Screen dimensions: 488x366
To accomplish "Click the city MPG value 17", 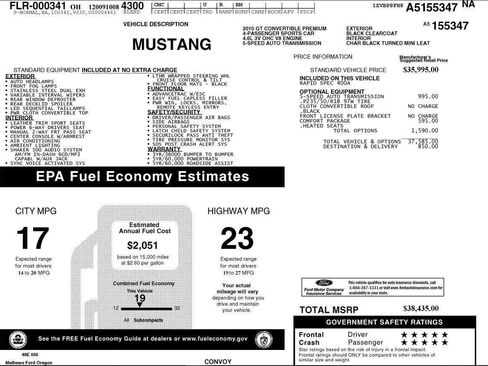I will click(x=33, y=238).
